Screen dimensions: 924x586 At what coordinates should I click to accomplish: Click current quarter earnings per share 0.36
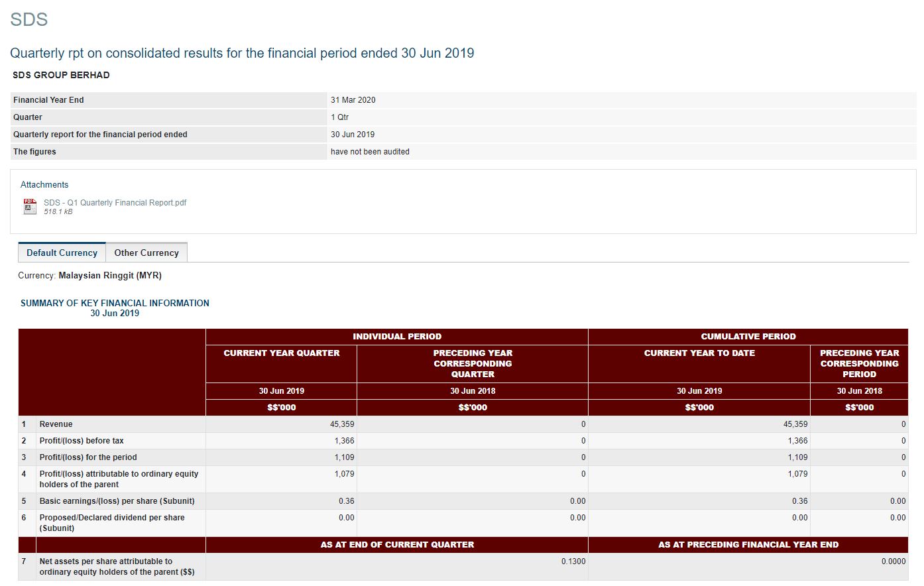[x=347, y=501]
